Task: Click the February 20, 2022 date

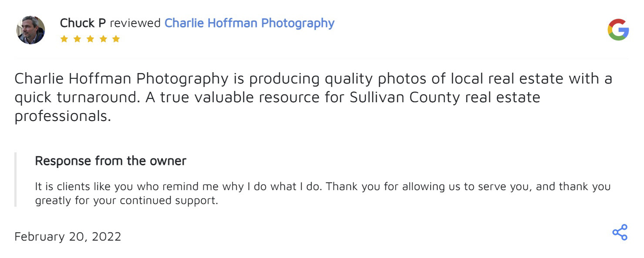Action: (68, 237)
